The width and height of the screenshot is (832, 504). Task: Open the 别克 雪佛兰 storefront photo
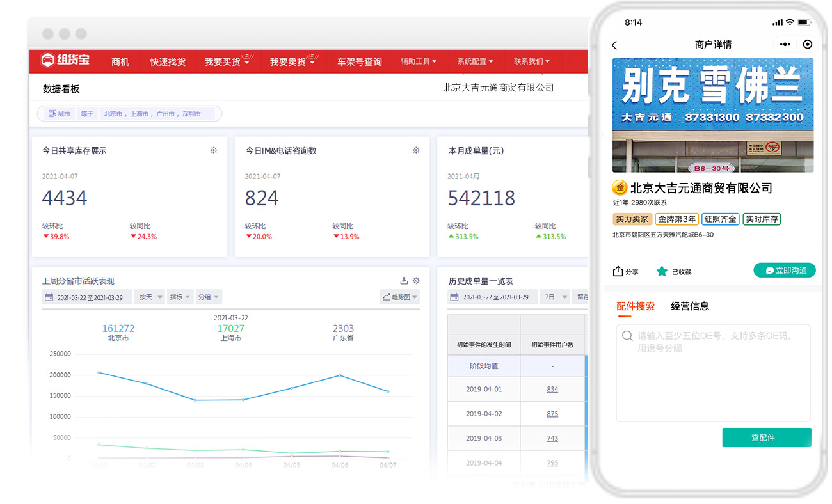(713, 115)
